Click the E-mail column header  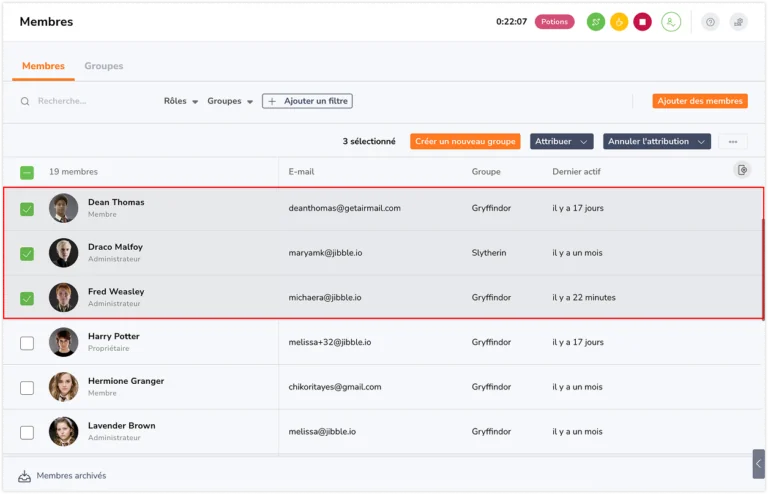pyautogui.click(x=301, y=172)
